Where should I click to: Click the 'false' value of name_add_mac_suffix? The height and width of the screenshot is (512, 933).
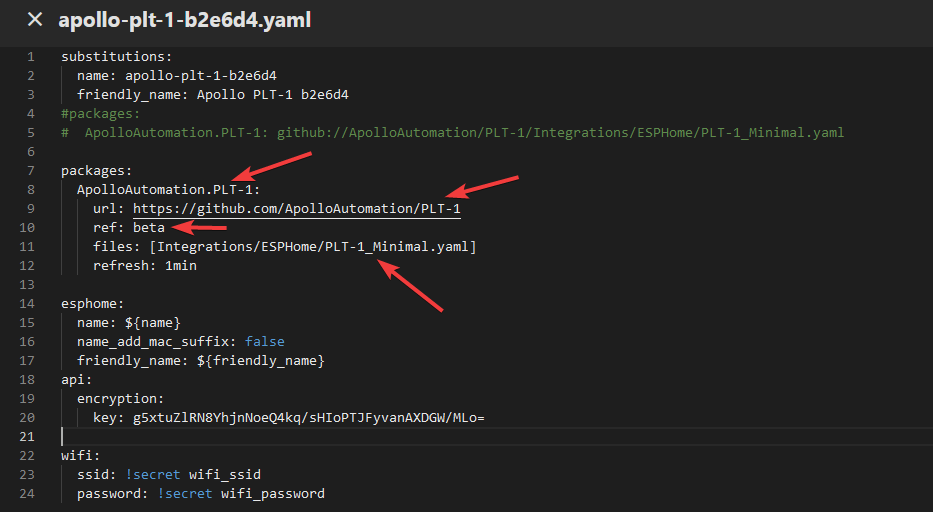click(265, 341)
